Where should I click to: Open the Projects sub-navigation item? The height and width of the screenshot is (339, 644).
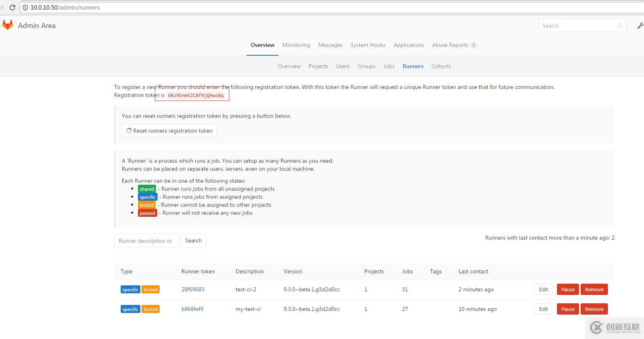(x=318, y=66)
